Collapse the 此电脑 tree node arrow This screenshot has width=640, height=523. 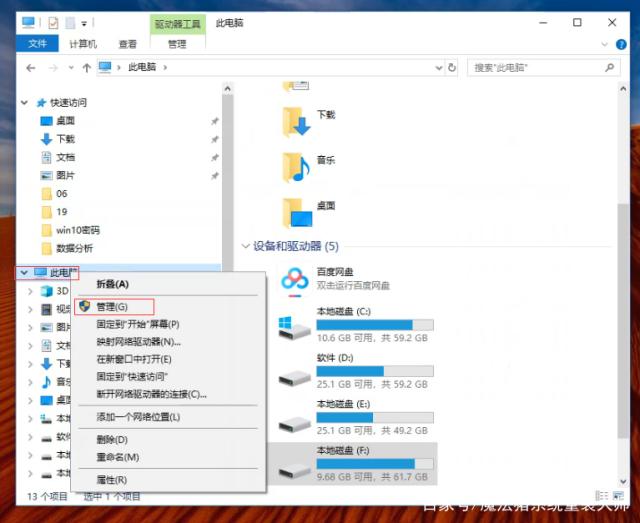coord(23,272)
